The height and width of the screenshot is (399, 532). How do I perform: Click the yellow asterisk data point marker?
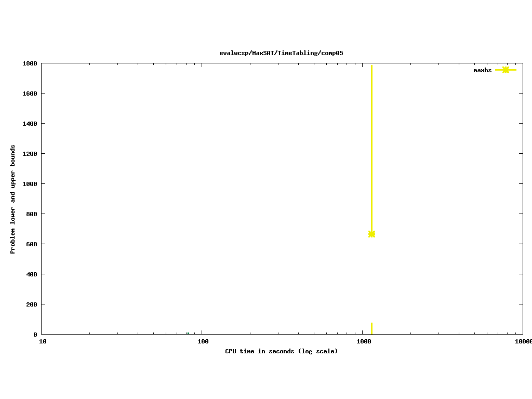coord(371,234)
